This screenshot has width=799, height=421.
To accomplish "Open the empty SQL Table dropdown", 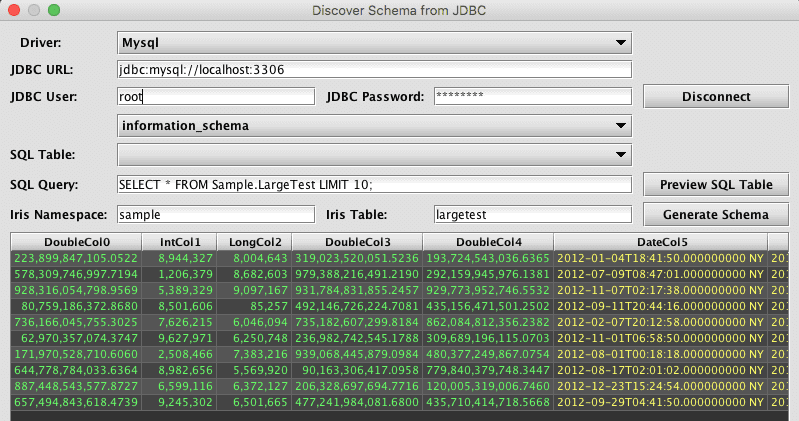I will coord(375,155).
